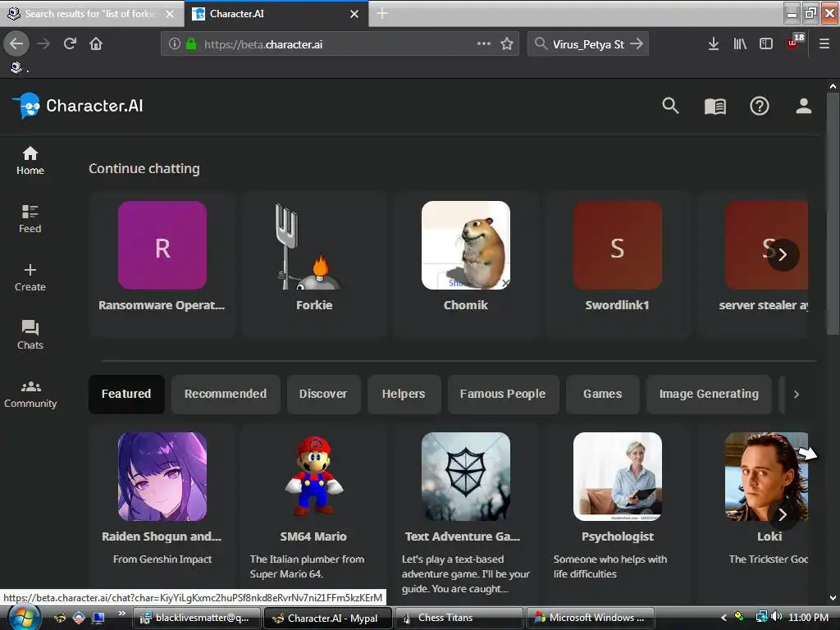Click the volume icon in system tray
Image resolution: width=840 pixels, height=630 pixels.
coord(777,617)
